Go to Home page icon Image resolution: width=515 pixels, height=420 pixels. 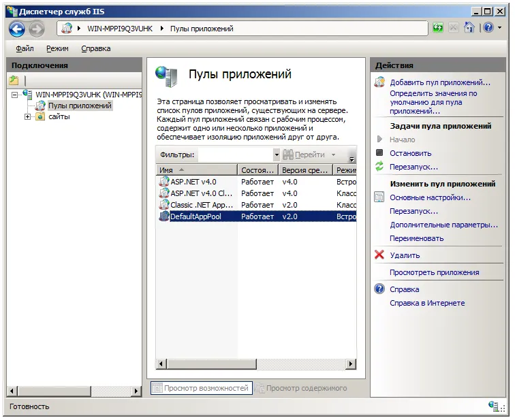click(x=469, y=27)
